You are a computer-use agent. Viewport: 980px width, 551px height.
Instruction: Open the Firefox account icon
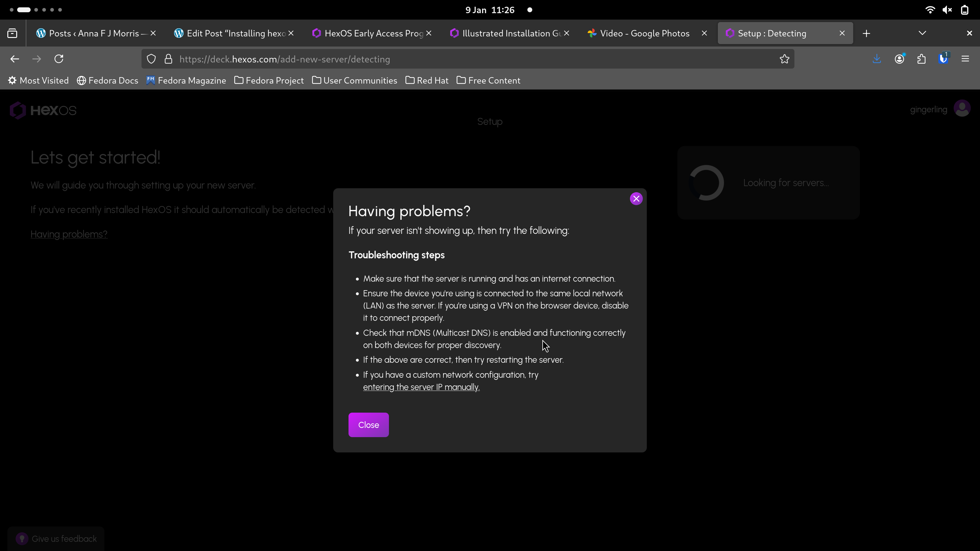(x=899, y=59)
